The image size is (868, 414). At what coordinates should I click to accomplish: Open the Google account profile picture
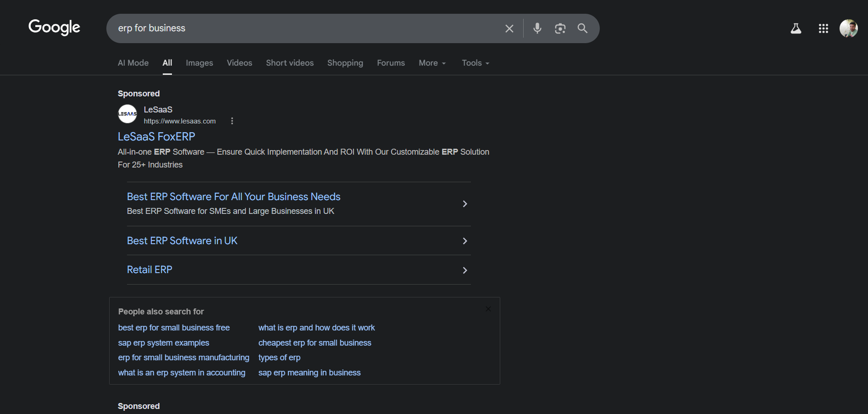(x=848, y=28)
